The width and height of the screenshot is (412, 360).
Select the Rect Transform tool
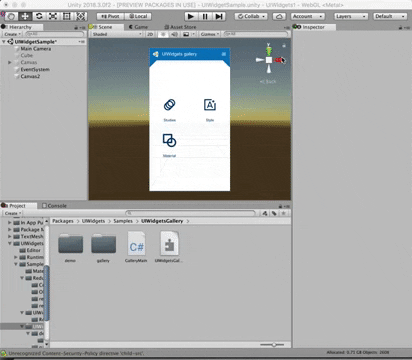[x=67, y=16]
